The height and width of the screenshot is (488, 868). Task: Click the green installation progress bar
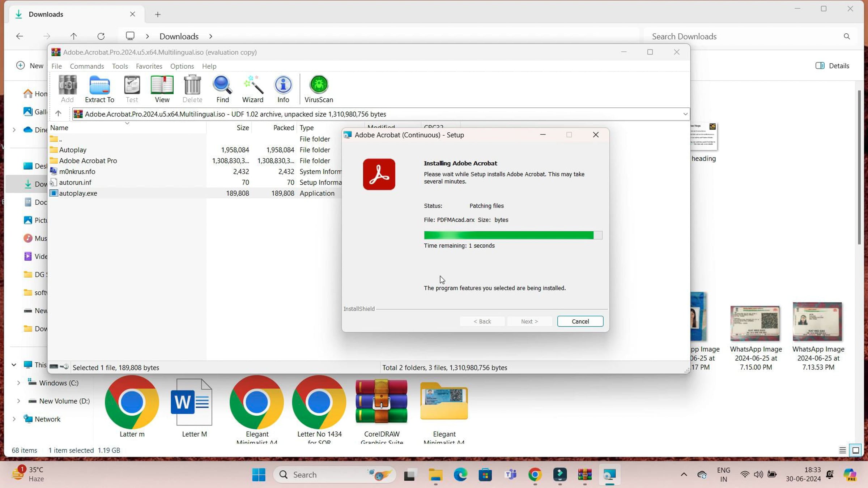509,235
